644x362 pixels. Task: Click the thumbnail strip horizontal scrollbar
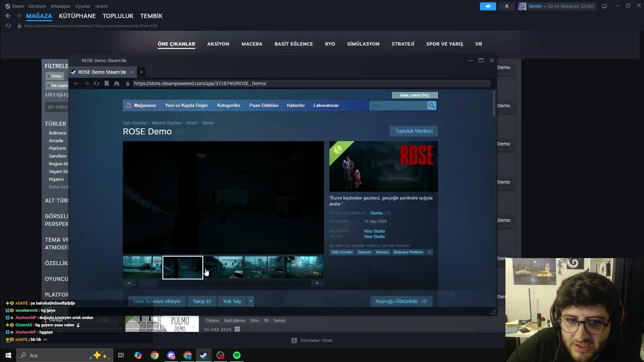point(223,283)
